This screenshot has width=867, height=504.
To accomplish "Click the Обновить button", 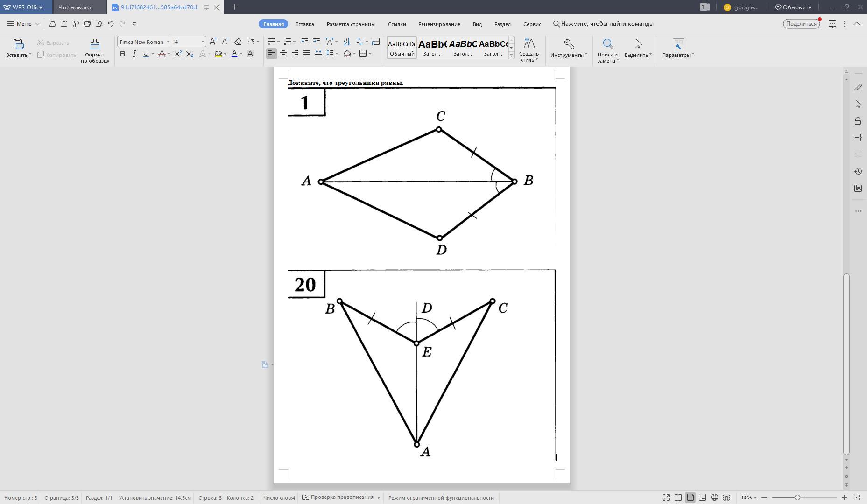I will pos(793,7).
